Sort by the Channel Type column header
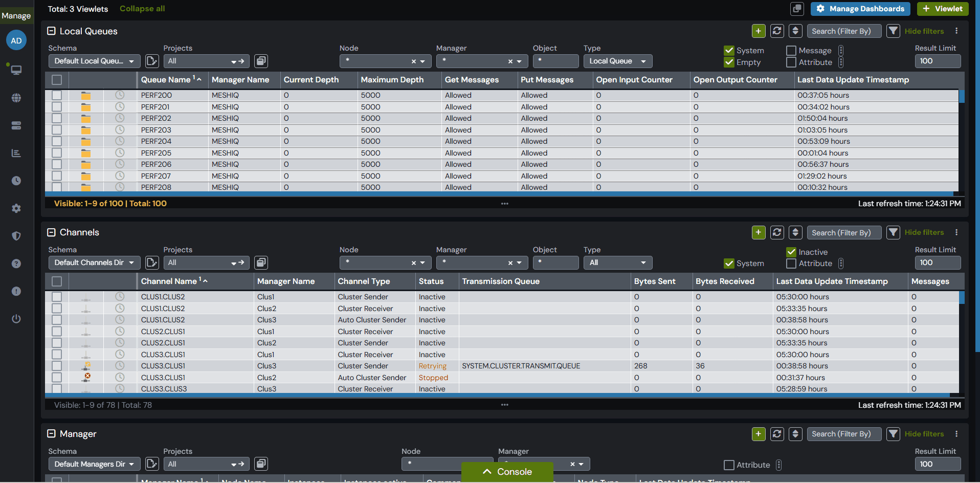This screenshot has width=980, height=483. pos(364,281)
